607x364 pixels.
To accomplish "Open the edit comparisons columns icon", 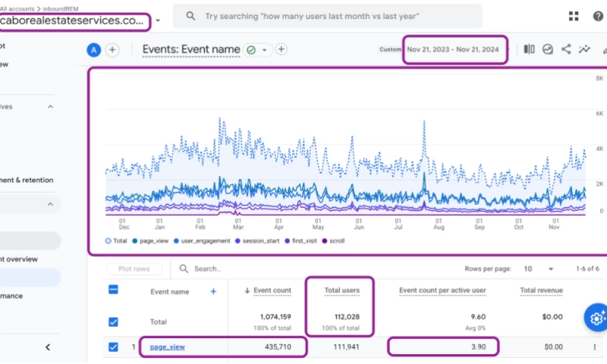I will click(x=529, y=49).
